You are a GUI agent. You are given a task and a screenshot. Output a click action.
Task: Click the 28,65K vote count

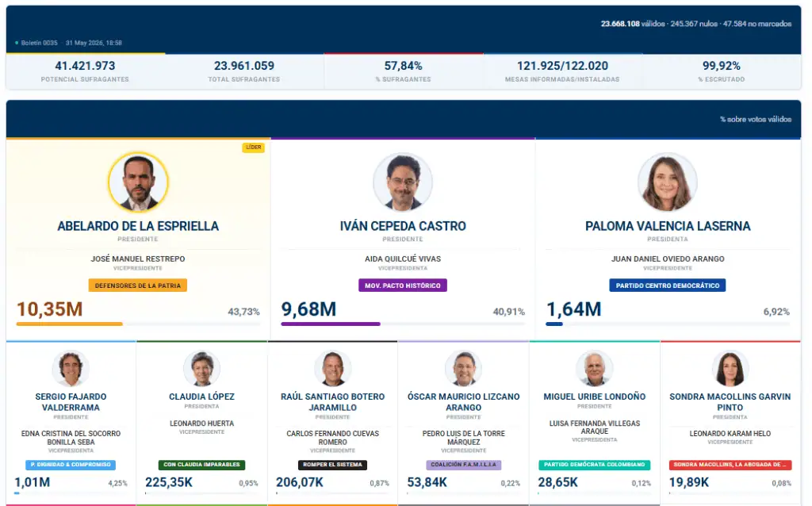[x=557, y=483]
